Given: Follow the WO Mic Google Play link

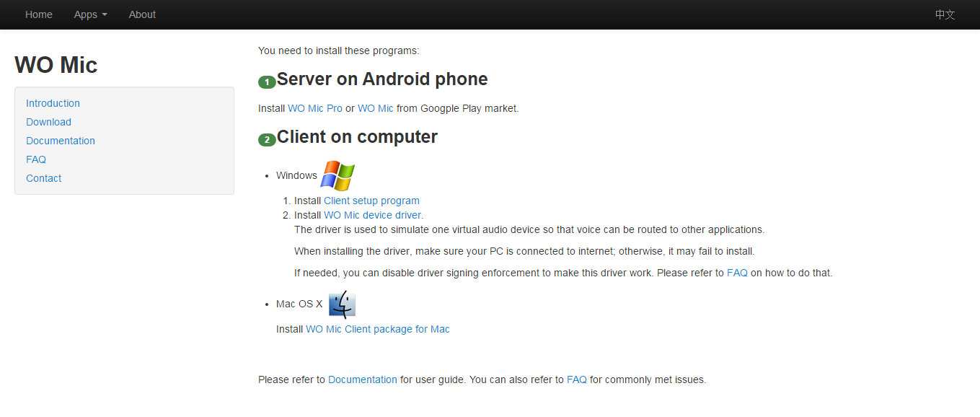Looking at the screenshot, I should pyautogui.click(x=376, y=108).
